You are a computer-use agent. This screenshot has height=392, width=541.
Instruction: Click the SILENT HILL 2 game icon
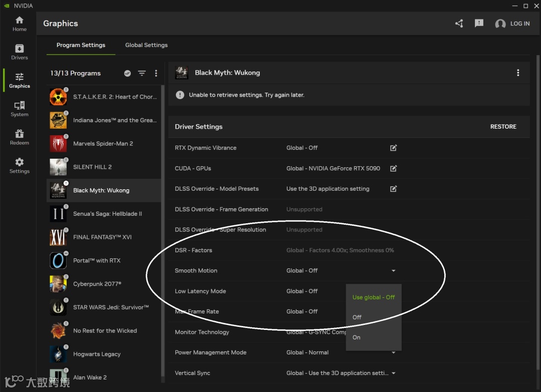[x=58, y=167]
